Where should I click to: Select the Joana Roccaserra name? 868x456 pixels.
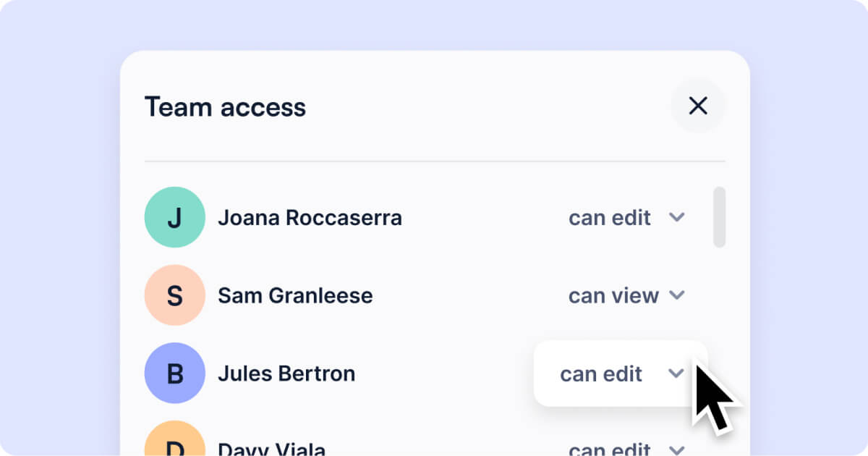[310, 217]
